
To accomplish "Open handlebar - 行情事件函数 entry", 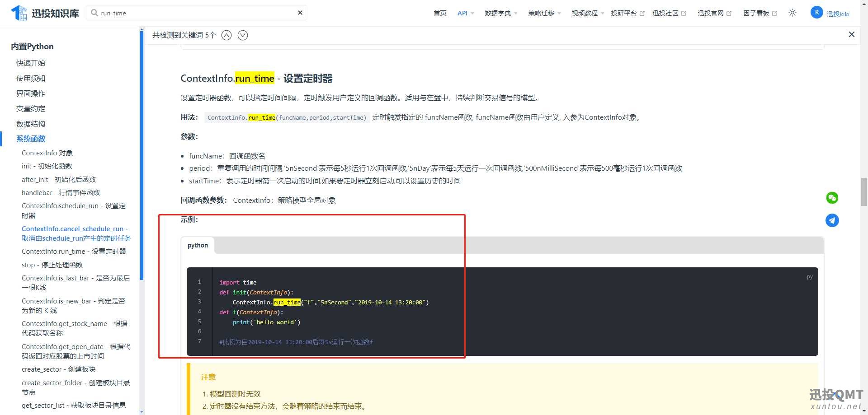I will 61,192.
